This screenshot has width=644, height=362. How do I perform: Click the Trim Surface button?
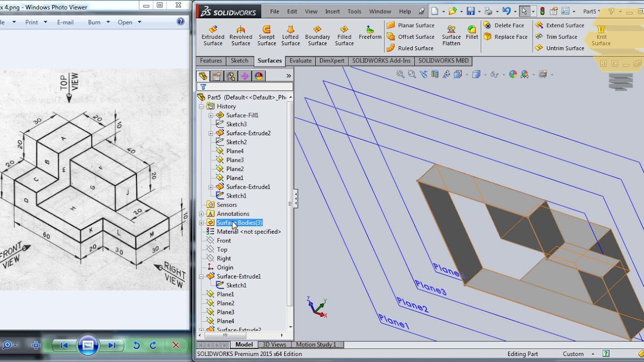coord(556,37)
